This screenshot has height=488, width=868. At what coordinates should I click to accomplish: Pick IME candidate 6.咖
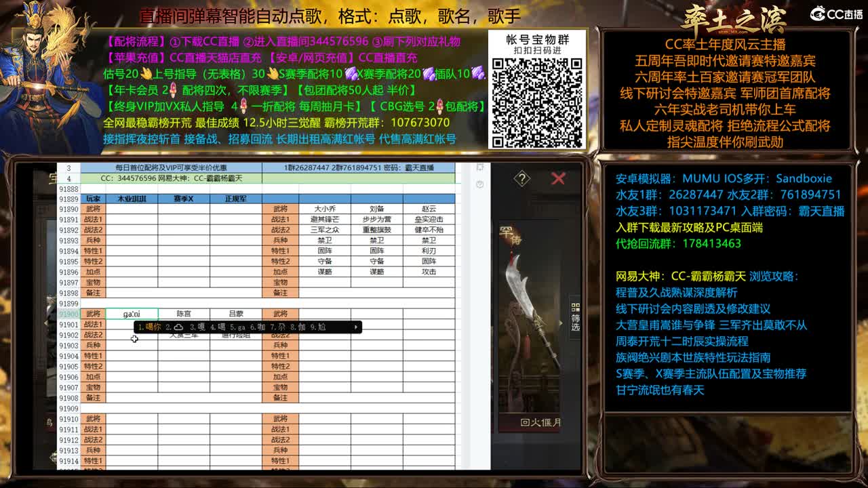click(258, 327)
